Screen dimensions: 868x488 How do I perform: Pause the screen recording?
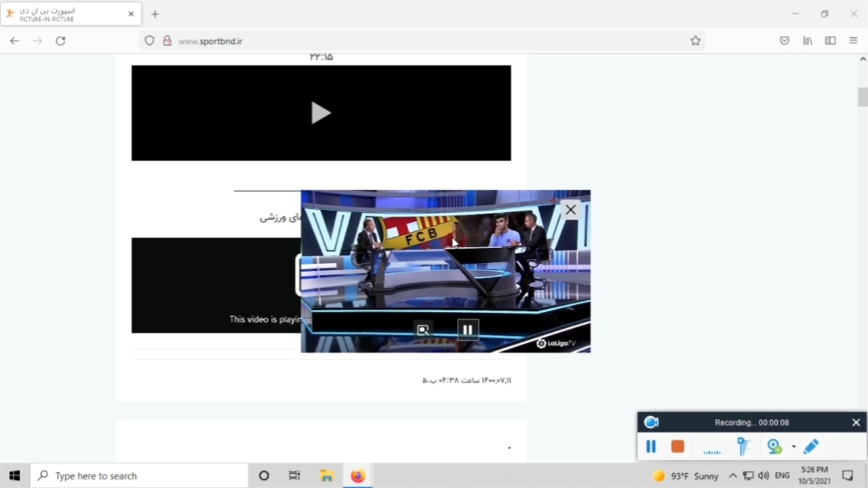tap(651, 447)
